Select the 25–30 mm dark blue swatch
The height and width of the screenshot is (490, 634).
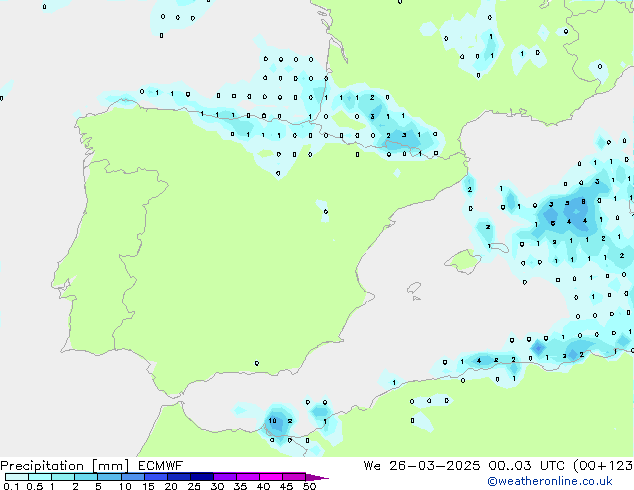coord(201,477)
